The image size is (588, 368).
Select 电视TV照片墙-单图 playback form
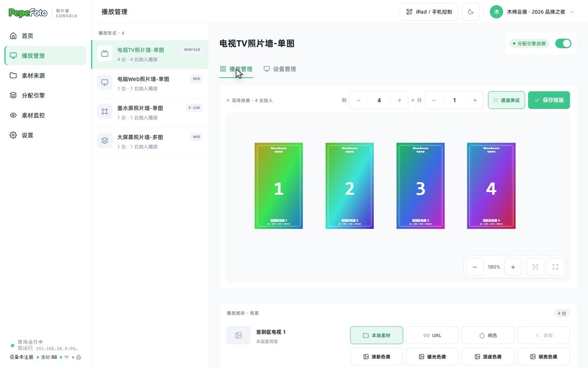pos(150,54)
